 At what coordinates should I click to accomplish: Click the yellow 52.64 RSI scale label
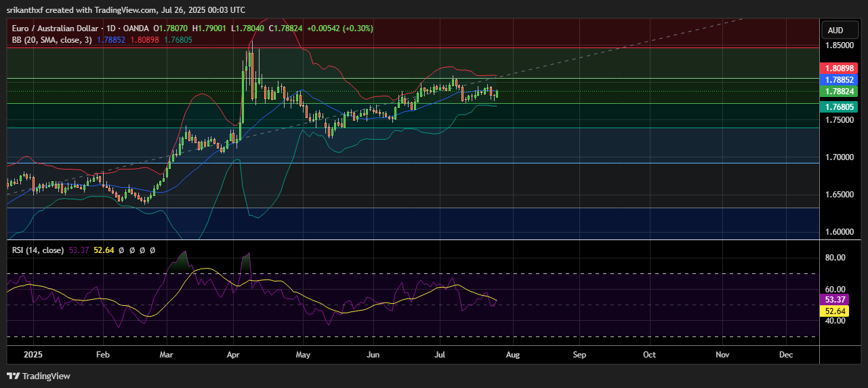tap(835, 311)
